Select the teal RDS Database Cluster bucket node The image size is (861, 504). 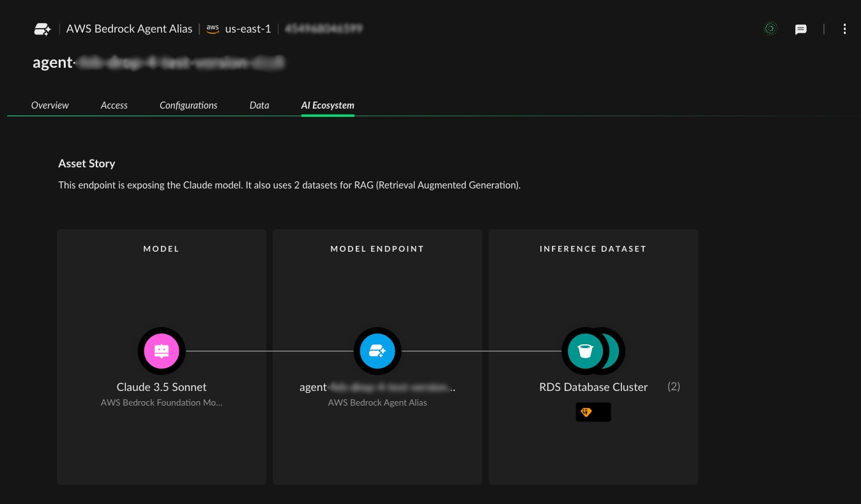point(586,351)
